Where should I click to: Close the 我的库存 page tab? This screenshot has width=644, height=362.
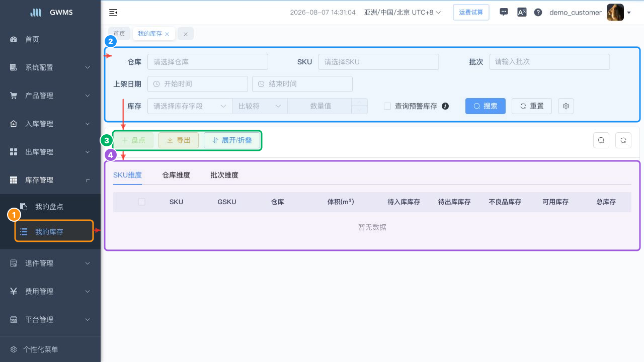[167, 34]
